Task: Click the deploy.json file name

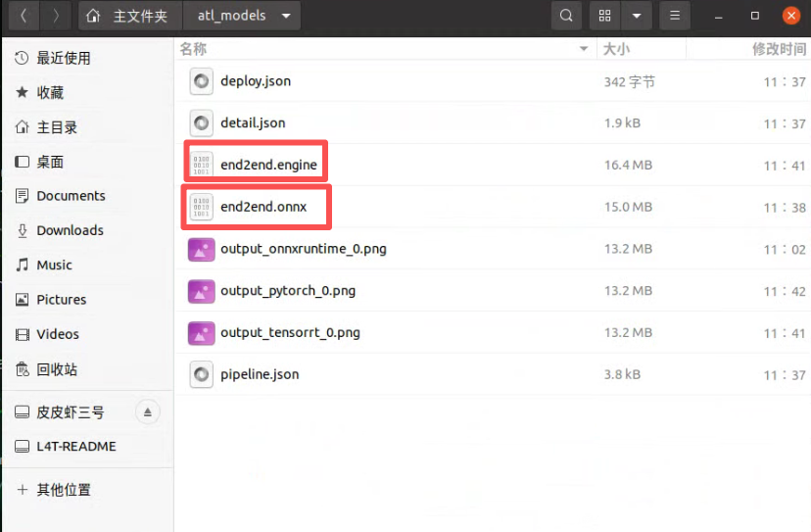Action: coord(256,81)
